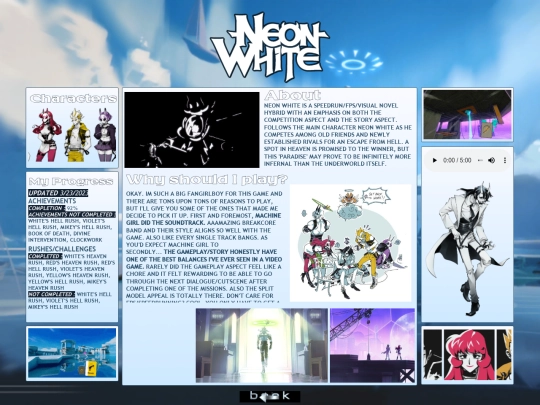Select Neon Red character in Characters panel
The width and height of the screenshot is (540, 405).
tap(47, 134)
